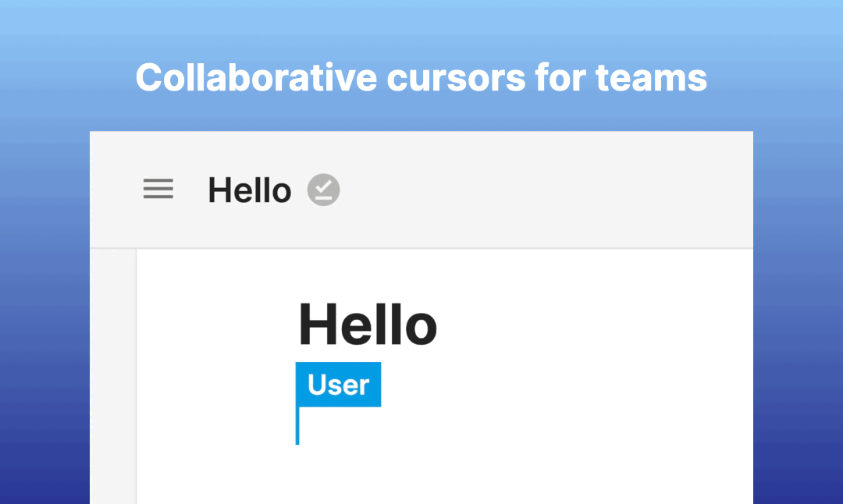Select the Hello title in the header

pyautogui.click(x=250, y=190)
